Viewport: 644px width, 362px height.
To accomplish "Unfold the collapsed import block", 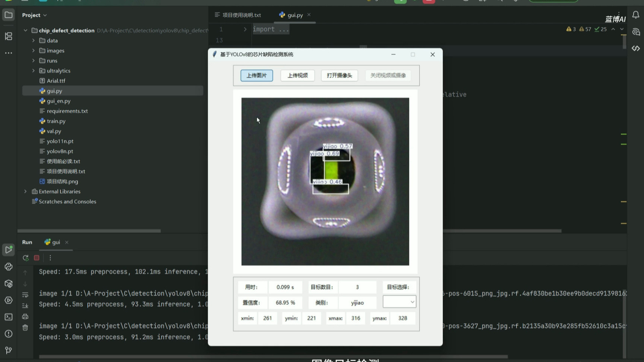I will (245, 29).
